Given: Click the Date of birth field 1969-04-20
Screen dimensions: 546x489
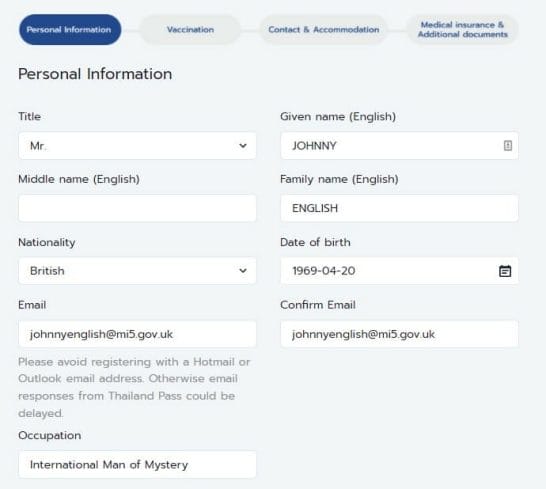Looking at the screenshot, I should coord(399,271).
